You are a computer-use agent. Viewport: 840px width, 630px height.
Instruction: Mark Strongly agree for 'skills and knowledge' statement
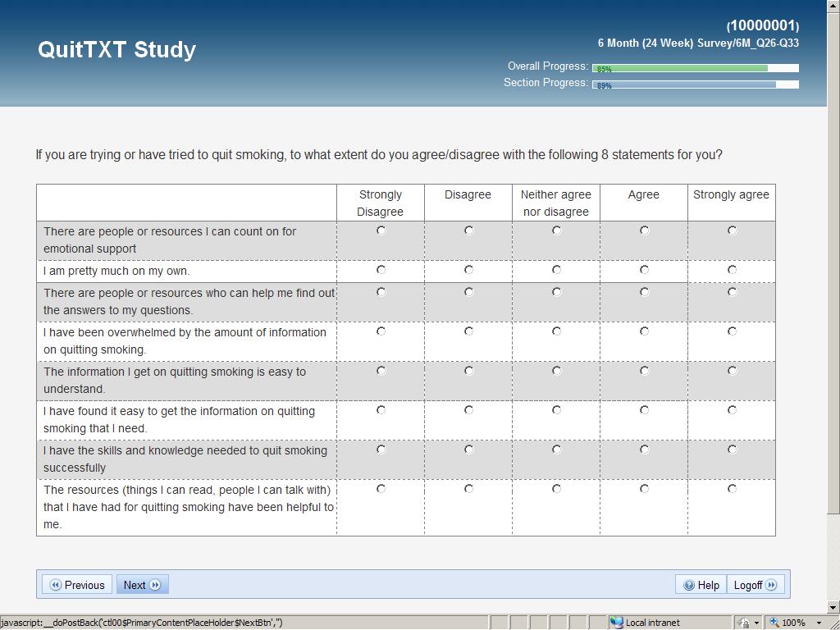(733, 450)
